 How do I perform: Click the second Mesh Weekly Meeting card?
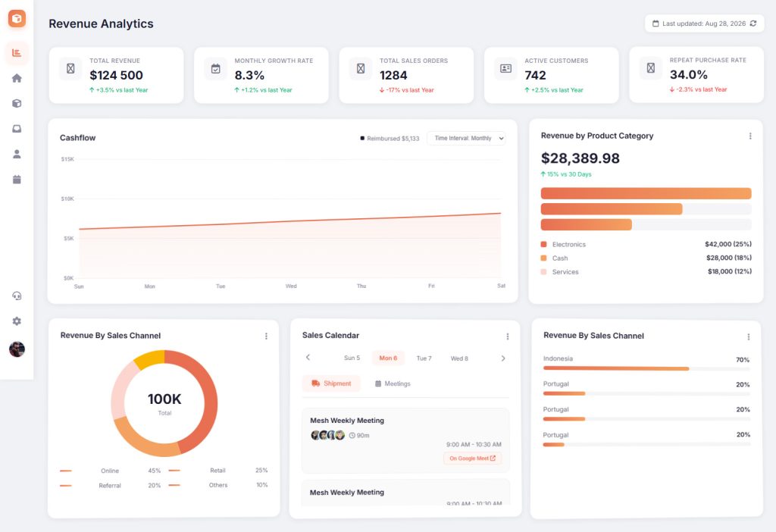405,493
